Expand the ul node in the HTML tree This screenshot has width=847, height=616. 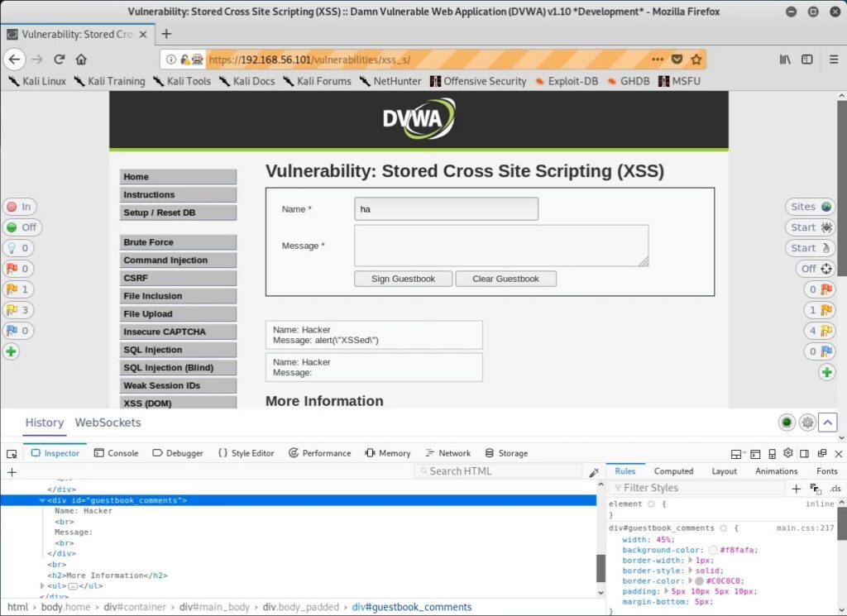pyautogui.click(x=42, y=585)
